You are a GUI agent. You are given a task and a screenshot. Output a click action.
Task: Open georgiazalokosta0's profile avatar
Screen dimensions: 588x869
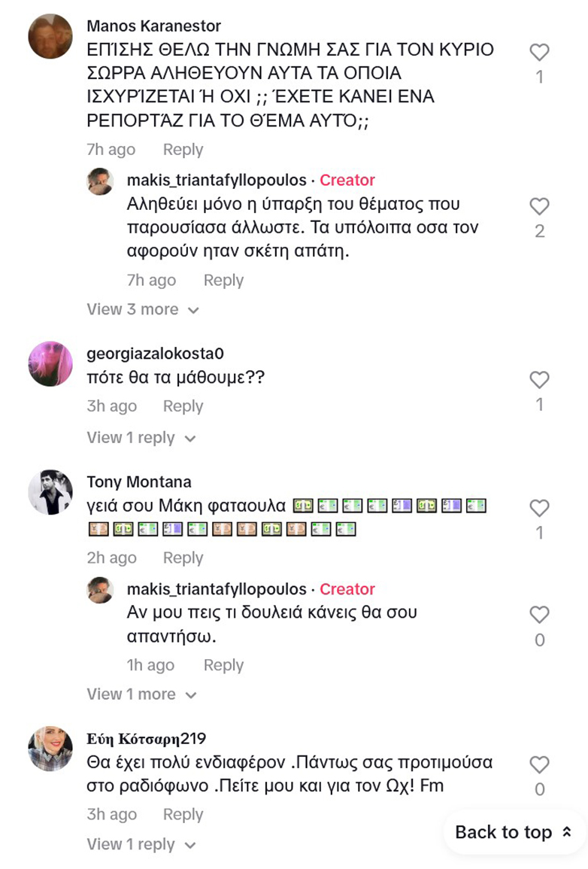coord(50,364)
